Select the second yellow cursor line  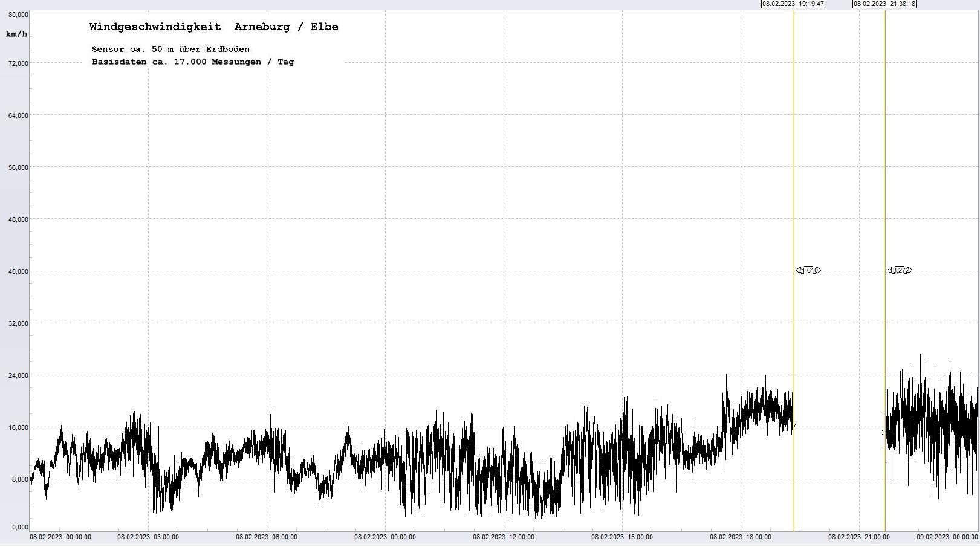pyautogui.click(x=885, y=181)
